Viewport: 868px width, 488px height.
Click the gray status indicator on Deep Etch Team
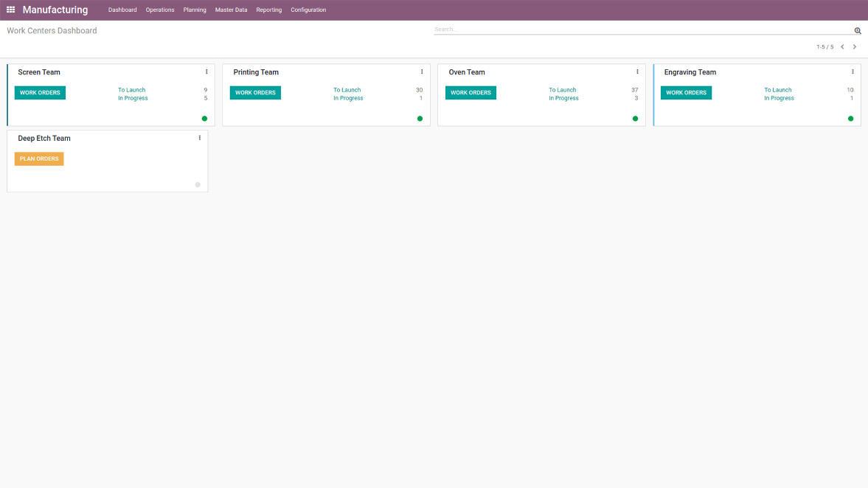(197, 184)
